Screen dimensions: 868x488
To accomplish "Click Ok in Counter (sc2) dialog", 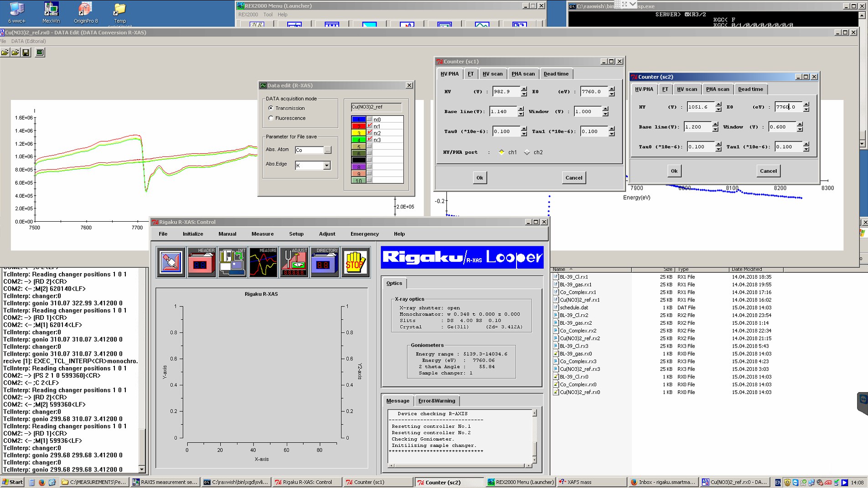I will pyautogui.click(x=674, y=171).
